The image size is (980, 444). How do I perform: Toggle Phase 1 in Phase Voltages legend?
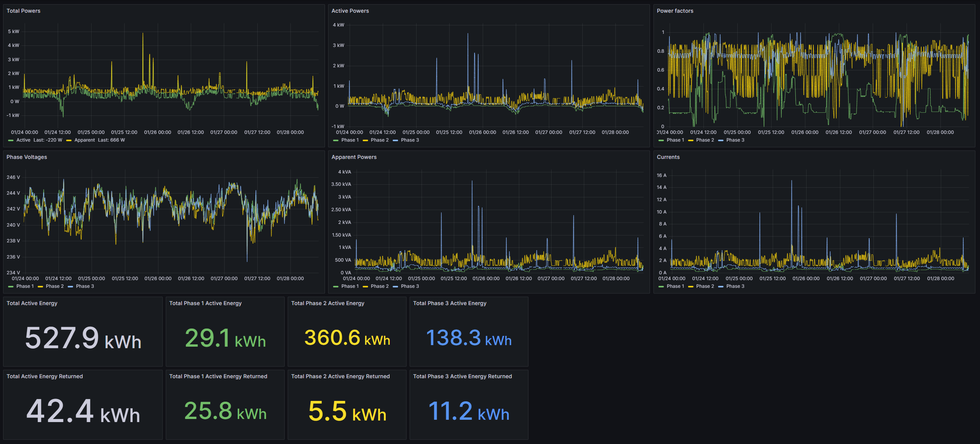[25, 286]
